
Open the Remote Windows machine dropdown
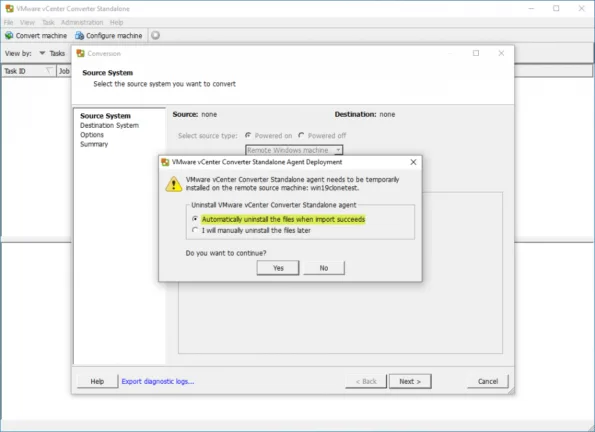pos(294,150)
